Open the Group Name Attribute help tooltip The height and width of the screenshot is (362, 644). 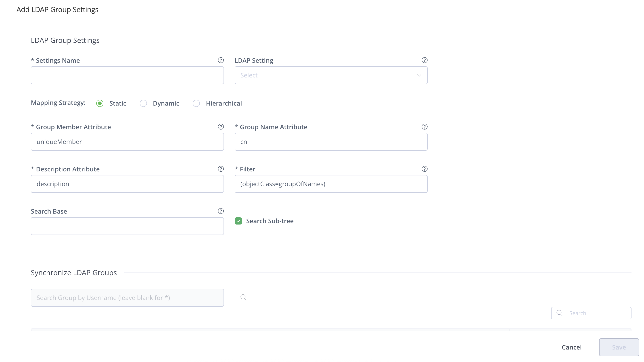424,127
